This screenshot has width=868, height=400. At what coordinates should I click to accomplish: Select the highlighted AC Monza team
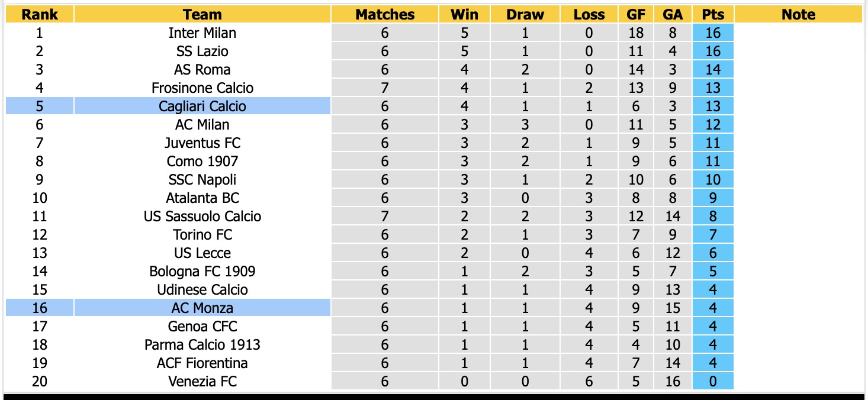tap(202, 308)
